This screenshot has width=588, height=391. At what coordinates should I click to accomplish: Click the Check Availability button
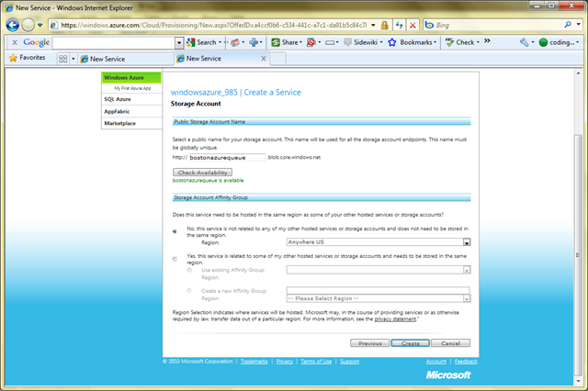(203, 172)
